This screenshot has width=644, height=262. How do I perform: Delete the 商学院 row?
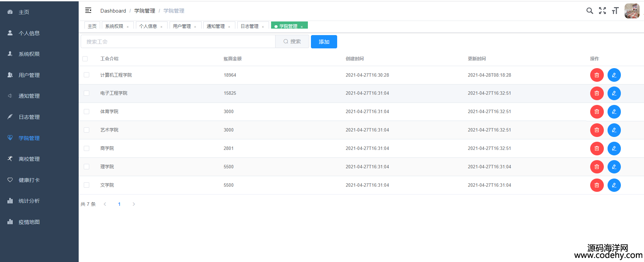(x=597, y=149)
